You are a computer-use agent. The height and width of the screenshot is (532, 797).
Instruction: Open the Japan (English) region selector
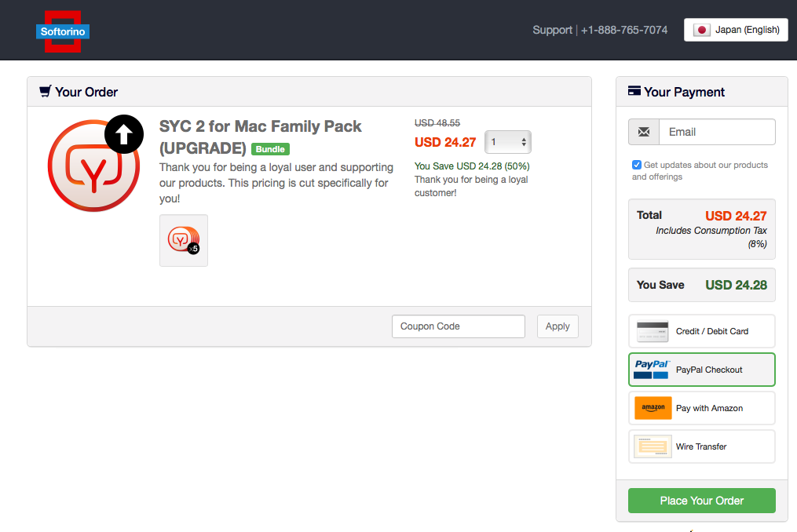point(736,30)
